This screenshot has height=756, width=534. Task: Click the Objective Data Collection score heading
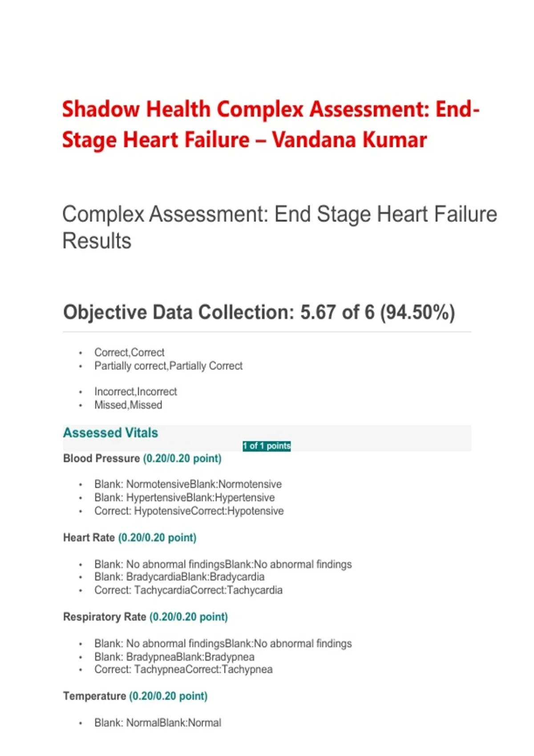[x=259, y=312]
